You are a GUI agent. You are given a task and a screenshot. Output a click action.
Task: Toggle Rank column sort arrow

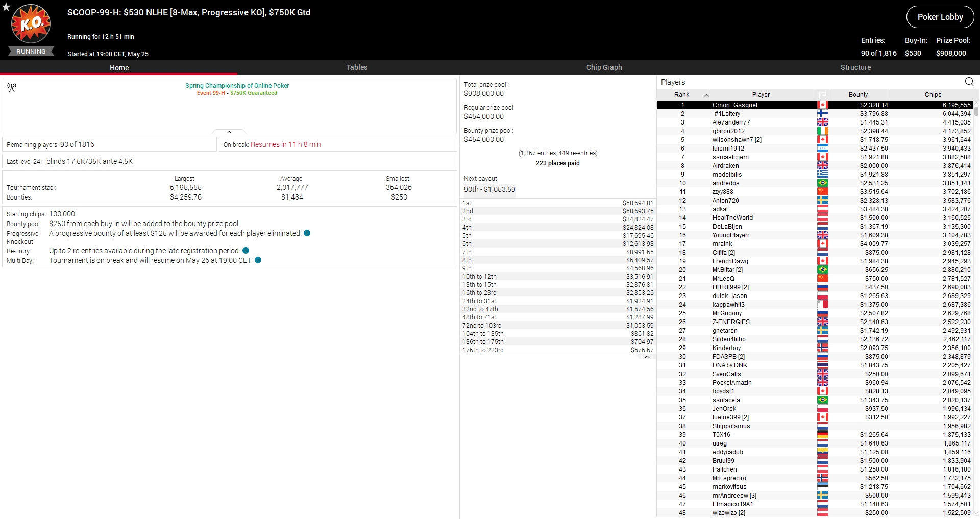click(x=706, y=95)
